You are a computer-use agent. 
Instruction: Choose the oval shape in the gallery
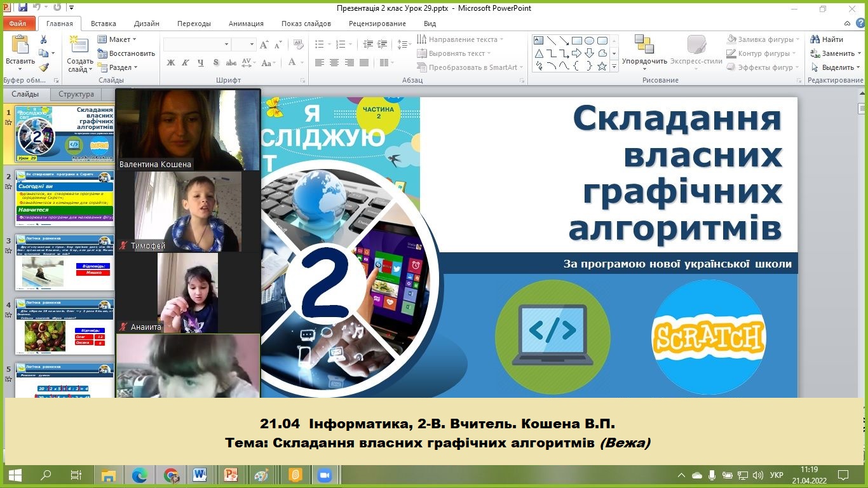589,41
